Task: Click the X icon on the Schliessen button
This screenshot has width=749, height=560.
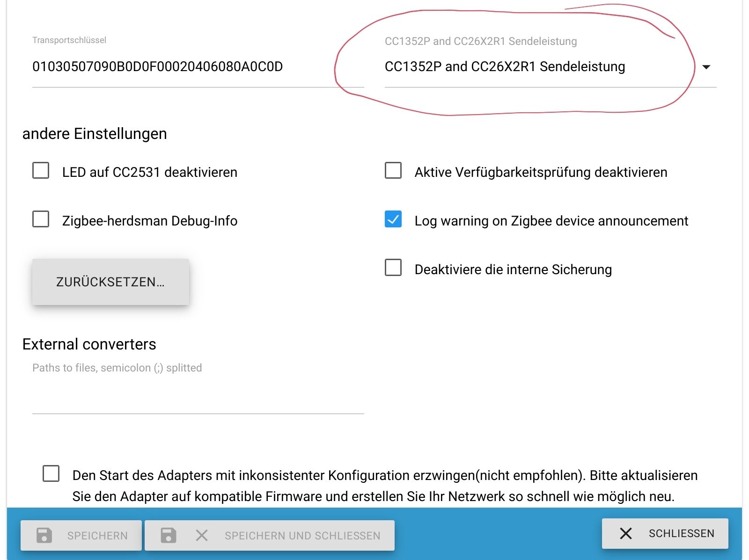Action: 626,533
